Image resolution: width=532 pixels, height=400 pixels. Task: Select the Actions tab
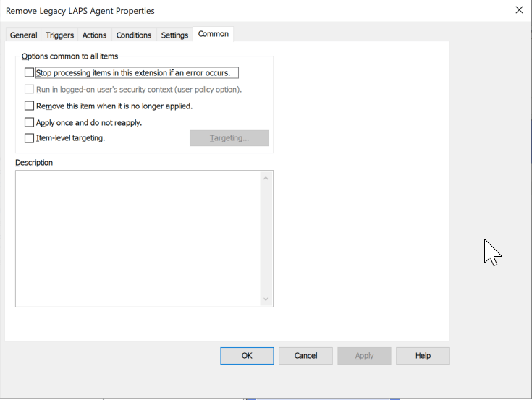pyautogui.click(x=94, y=35)
